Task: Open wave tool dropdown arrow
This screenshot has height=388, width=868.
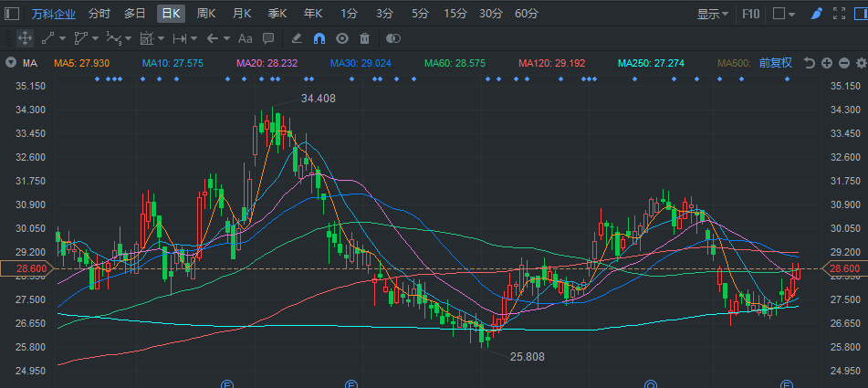Action: coord(129,38)
